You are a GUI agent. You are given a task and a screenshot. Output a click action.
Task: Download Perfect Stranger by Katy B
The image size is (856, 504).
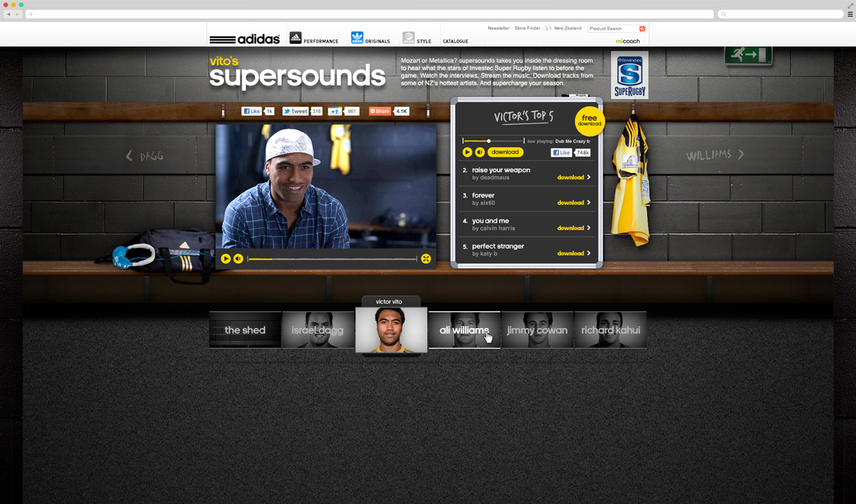(574, 253)
